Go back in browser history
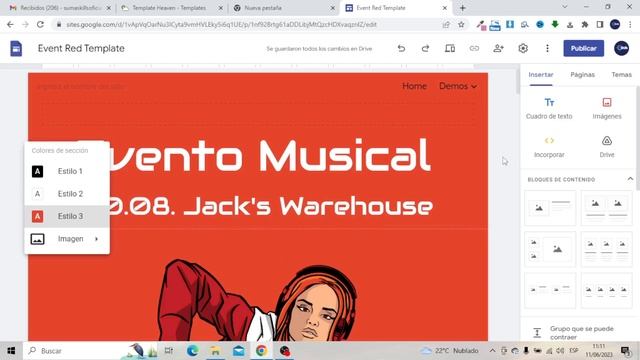640x360 pixels. click(10, 24)
